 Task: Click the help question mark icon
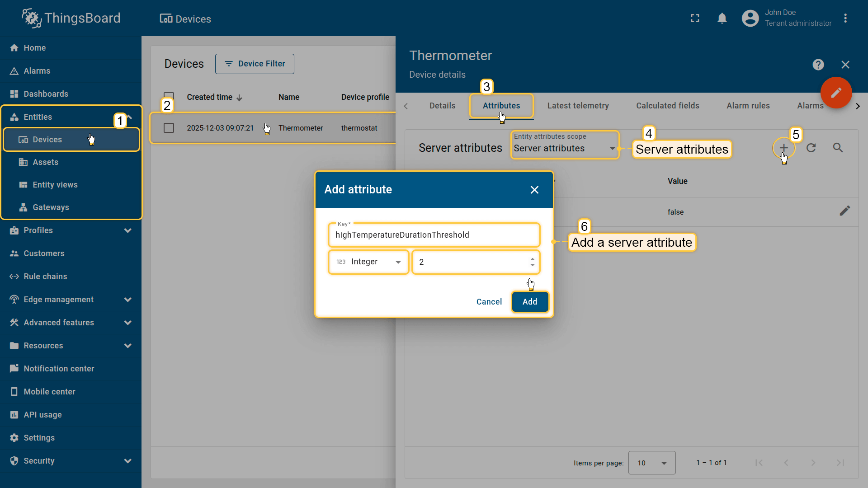coord(818,65)
